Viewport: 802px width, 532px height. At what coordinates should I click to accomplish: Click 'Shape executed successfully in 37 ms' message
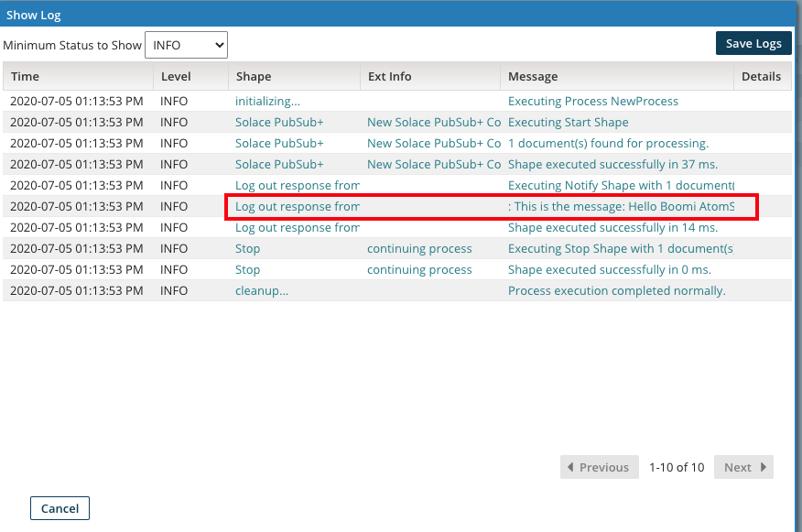612,165
